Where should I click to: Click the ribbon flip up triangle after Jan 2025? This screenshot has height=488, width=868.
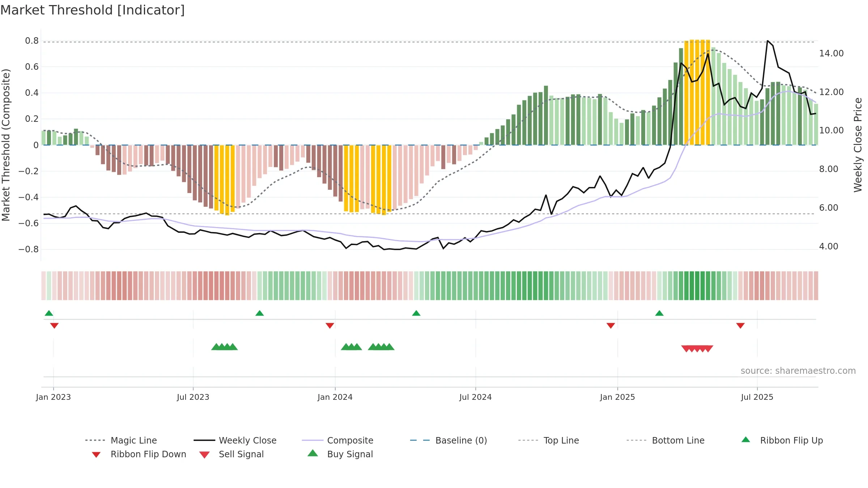pyautogui.click(x=659, y=313)
